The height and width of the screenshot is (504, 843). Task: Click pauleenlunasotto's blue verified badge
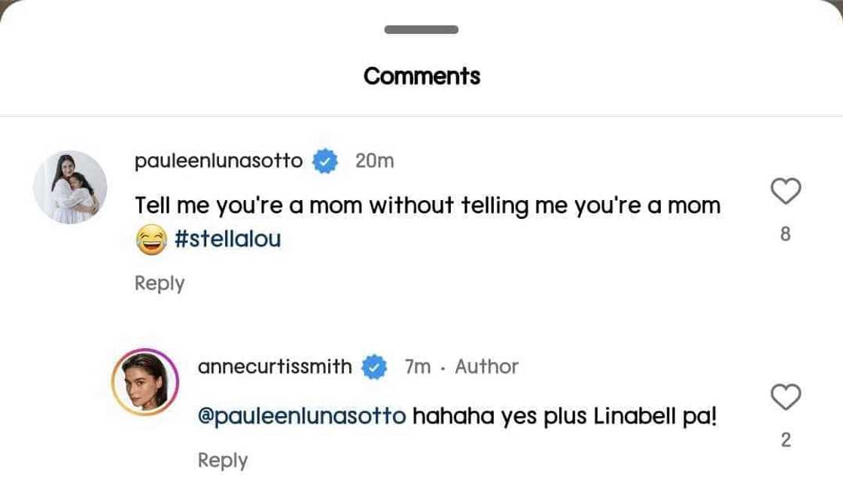[x=325, y=162]
